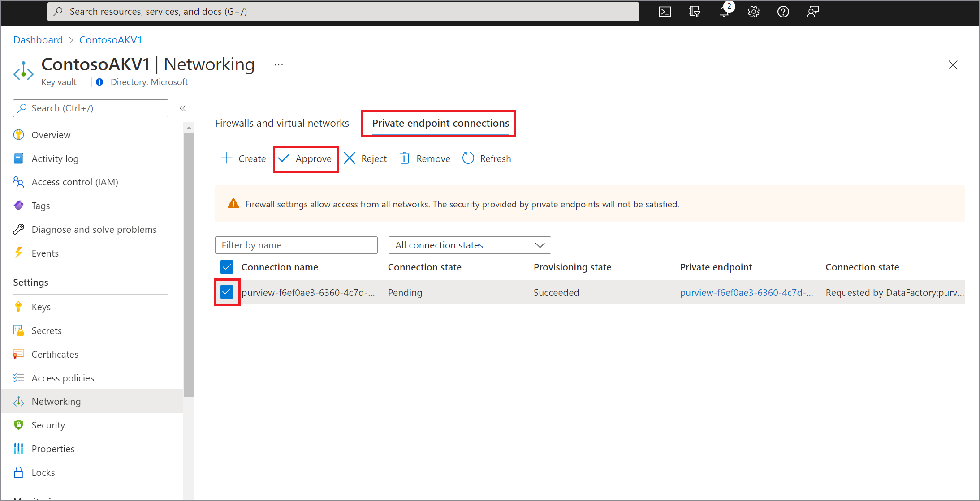
Task: Toggle the purview-f6ef0ae3 connection checkbox
Action: pos(228,293)
